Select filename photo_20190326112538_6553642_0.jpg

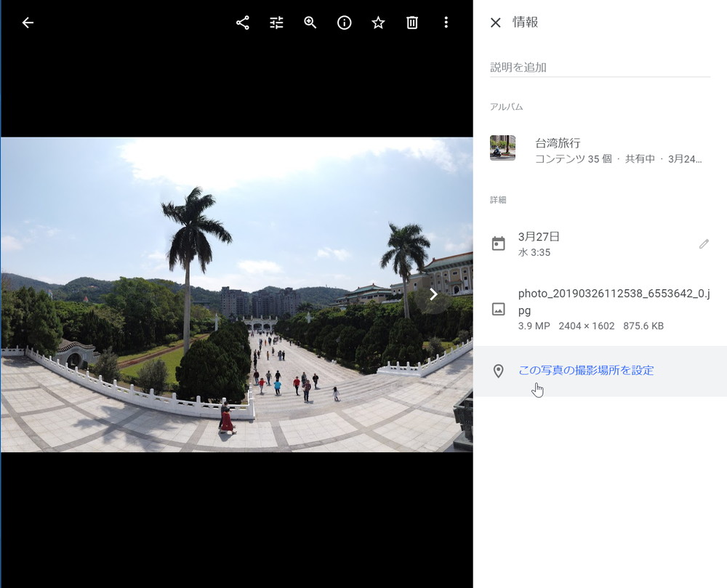(614, 302)
